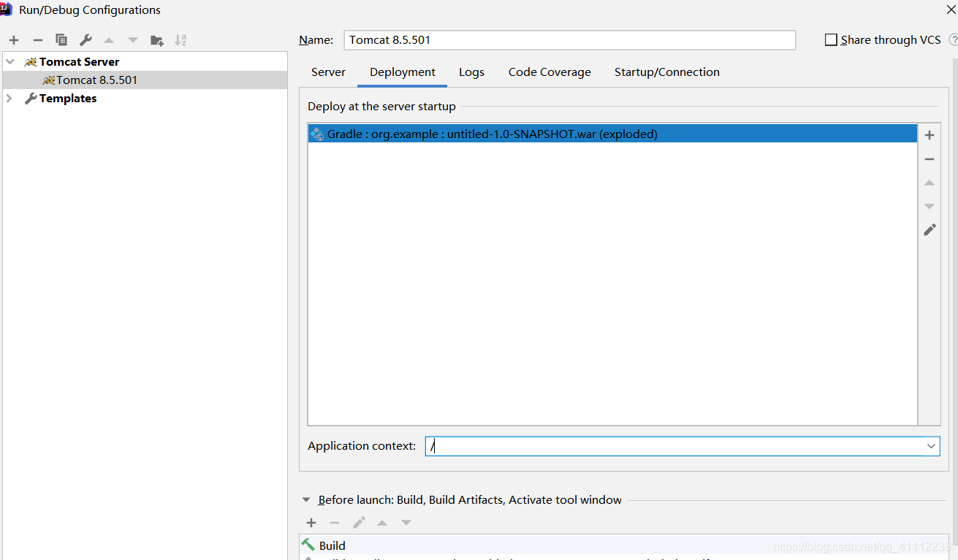The height and width of the screenshot is (560, 958).
Task: Move configuration down arrow in left toolbar
Action: (x=132, y=40)
